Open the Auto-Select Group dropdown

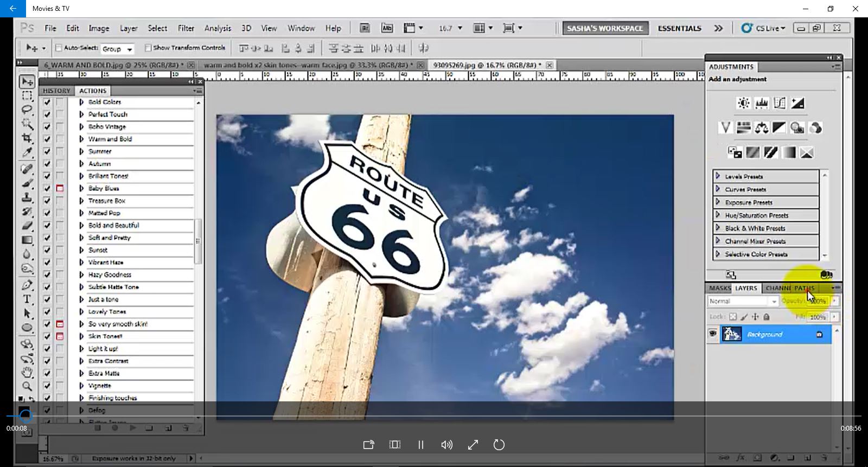pos(117,49)
